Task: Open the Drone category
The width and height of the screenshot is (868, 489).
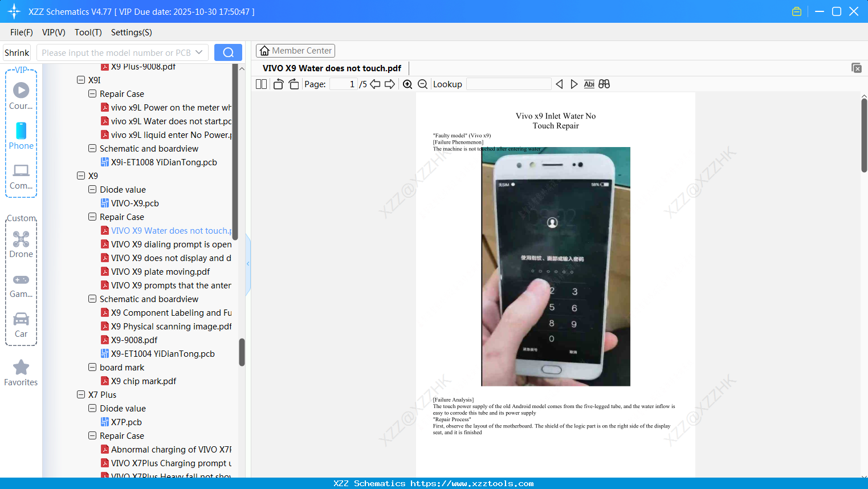Action: (21, 244)
